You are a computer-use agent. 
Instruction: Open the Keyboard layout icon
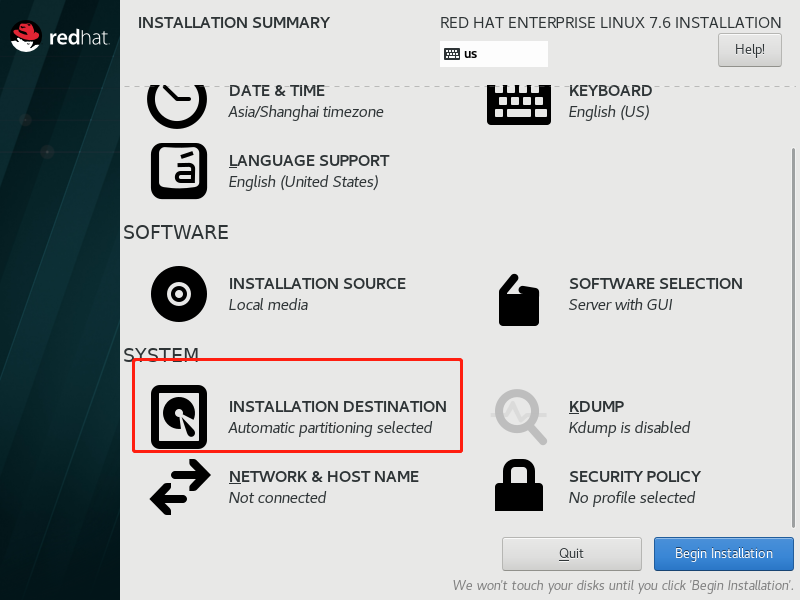(x=519, y=105)
